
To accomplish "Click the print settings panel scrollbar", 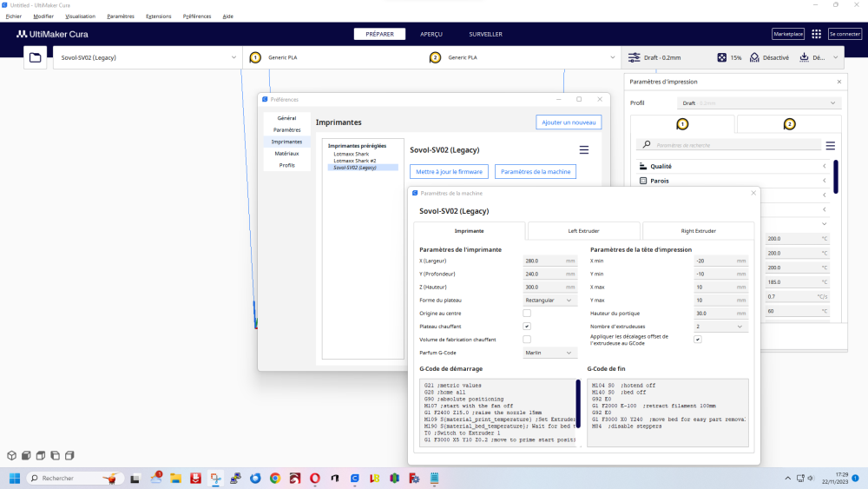I will point(835,177).
